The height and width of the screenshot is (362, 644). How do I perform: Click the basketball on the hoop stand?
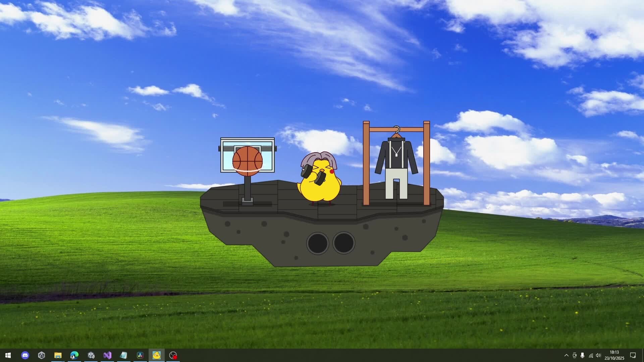pyautogui.click(x=248, y=161)
